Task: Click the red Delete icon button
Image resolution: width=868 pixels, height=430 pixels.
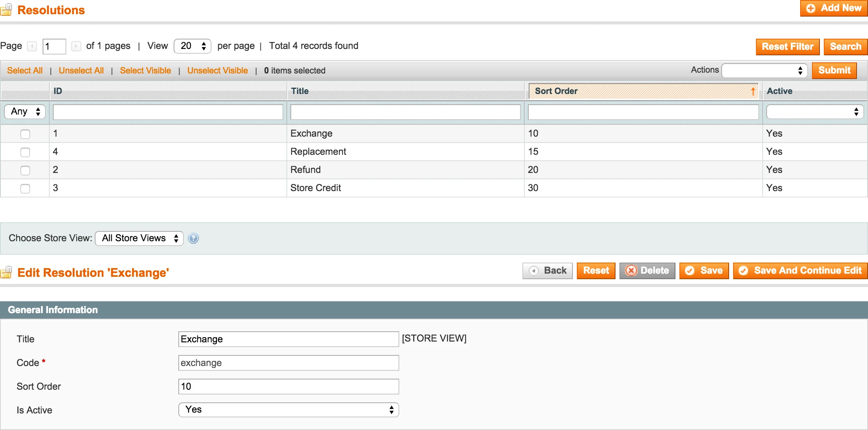Action: (631, 271)
